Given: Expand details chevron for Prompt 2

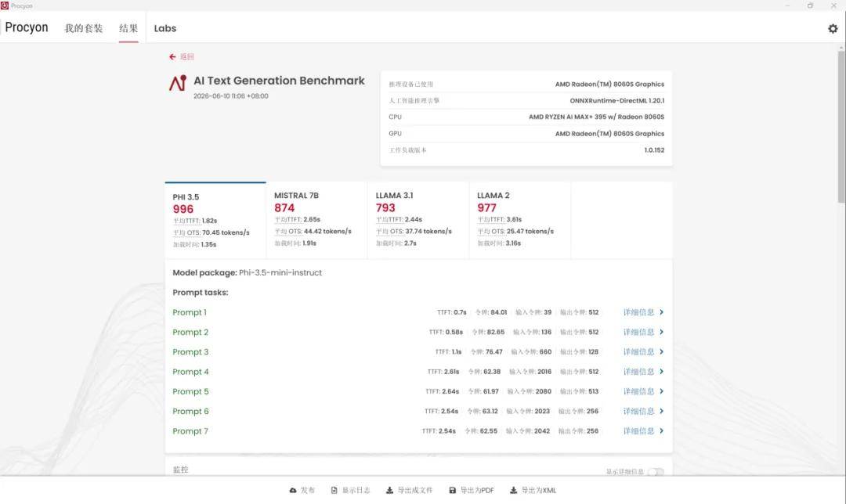Looking at the screenshot, I should pyautogui.click(x=661, y=332).
